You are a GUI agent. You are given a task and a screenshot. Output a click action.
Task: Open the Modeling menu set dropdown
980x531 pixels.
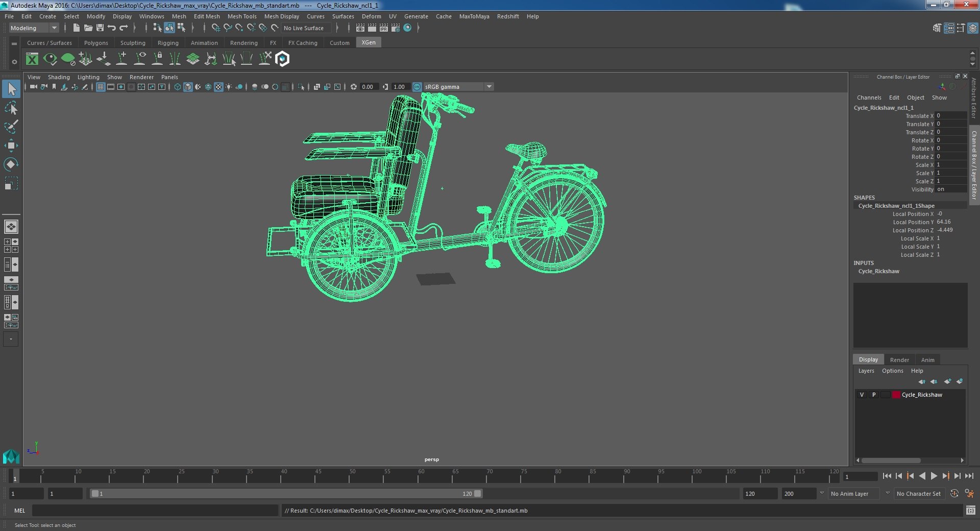[x=34, y=28]
